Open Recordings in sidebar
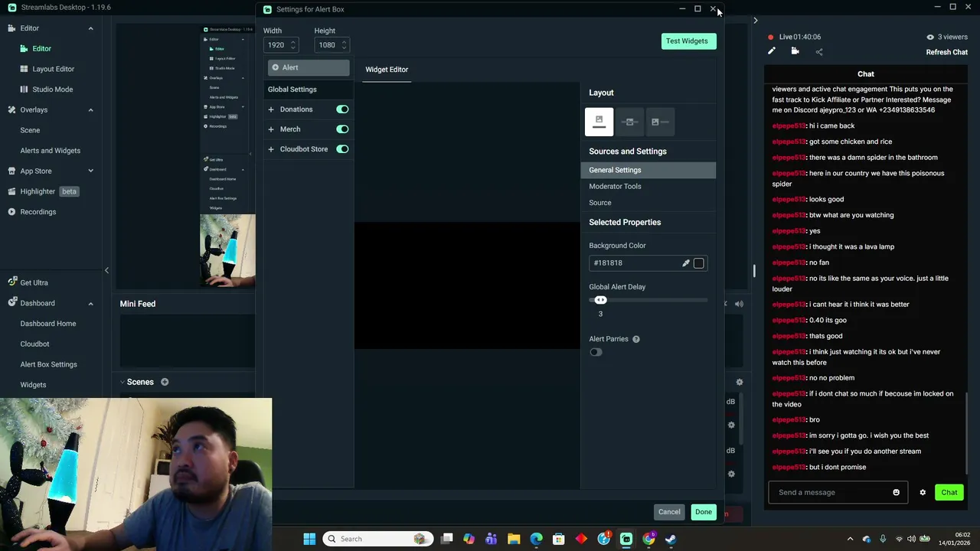 38,212
